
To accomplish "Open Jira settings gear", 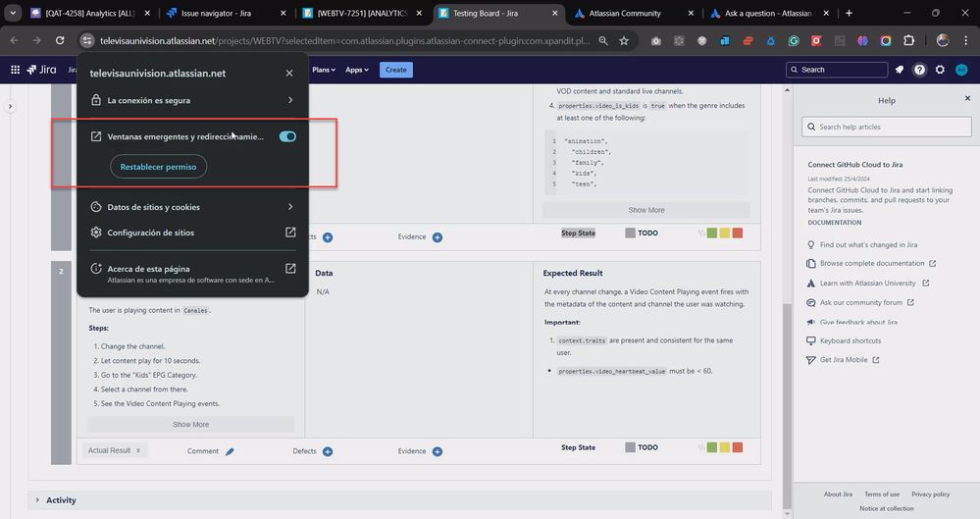I will pyautogui.click(x=940, y=70).
